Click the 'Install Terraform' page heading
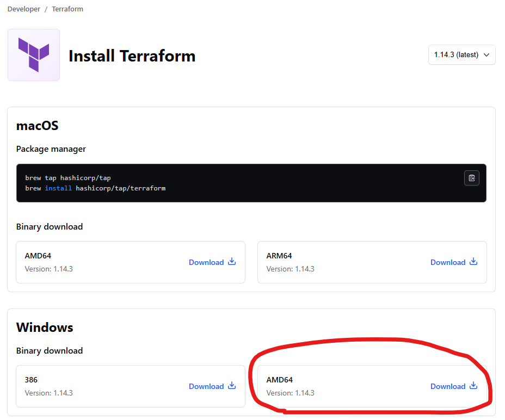This screenshot has height=420, width=505. coord(132,55)
